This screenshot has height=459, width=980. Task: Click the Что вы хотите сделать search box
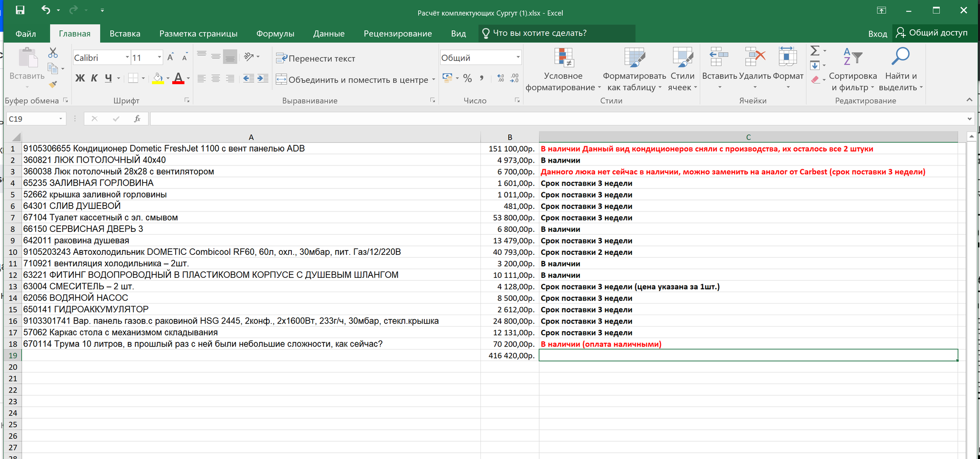[557, 33]
